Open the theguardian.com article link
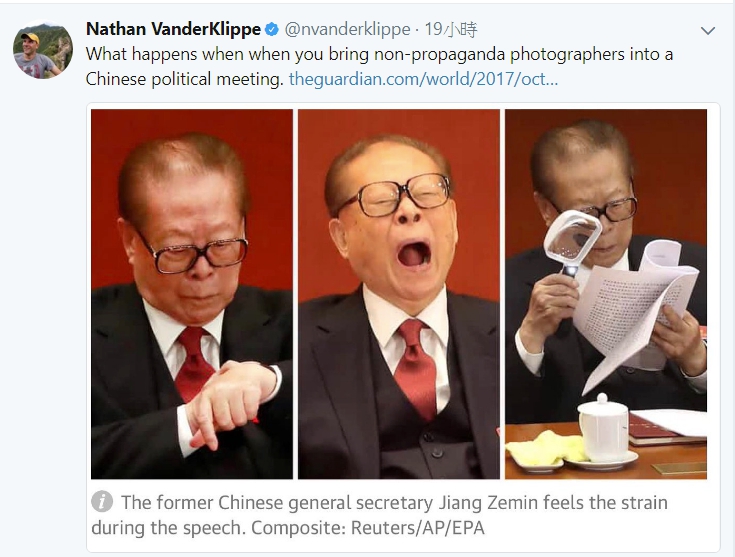 coord(423,79)
